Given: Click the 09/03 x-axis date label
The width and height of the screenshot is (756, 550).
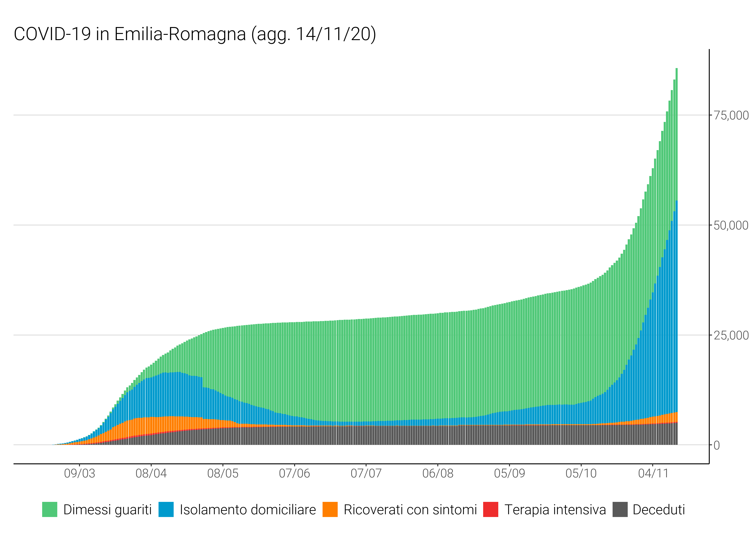Looking at the screenshot, I should point(79,473).
